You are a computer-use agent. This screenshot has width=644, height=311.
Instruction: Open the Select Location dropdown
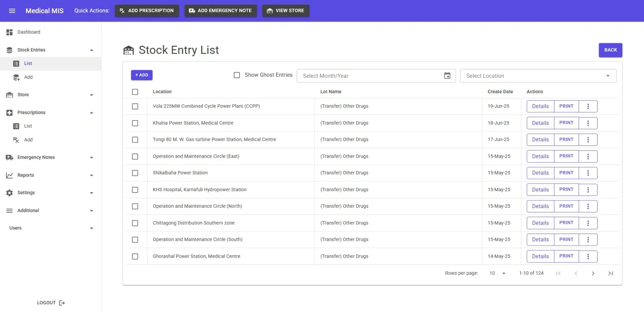(538, 76)
